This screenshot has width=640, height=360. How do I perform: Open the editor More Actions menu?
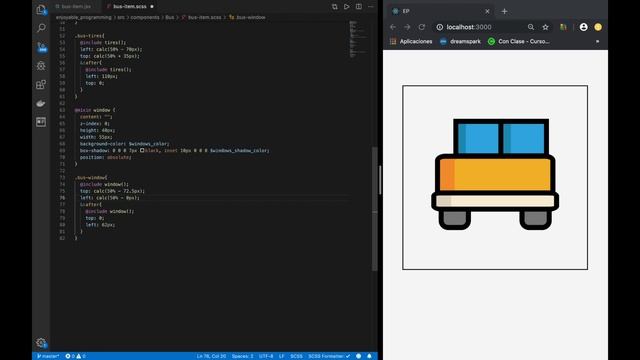[371, 7]
